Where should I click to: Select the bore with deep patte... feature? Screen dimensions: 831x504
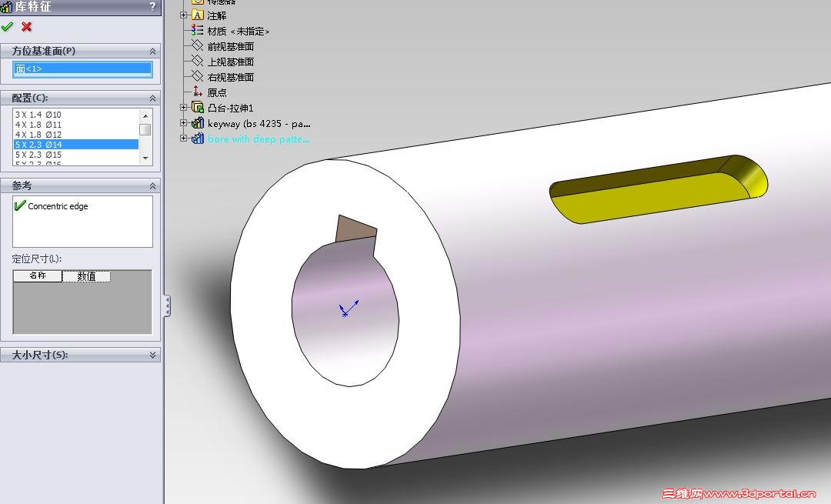point(259,139)
